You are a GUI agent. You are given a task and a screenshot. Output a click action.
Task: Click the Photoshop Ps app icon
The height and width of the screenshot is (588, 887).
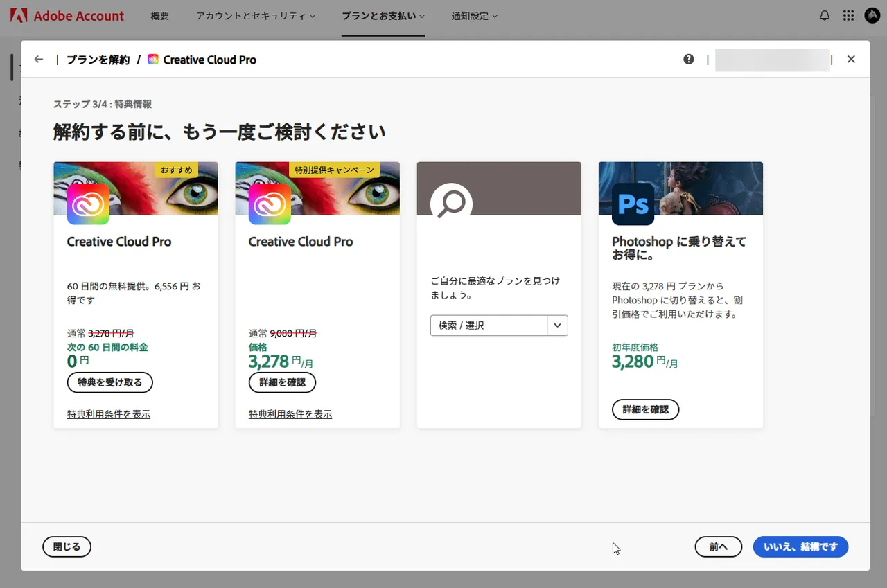[x=633, y=204]
